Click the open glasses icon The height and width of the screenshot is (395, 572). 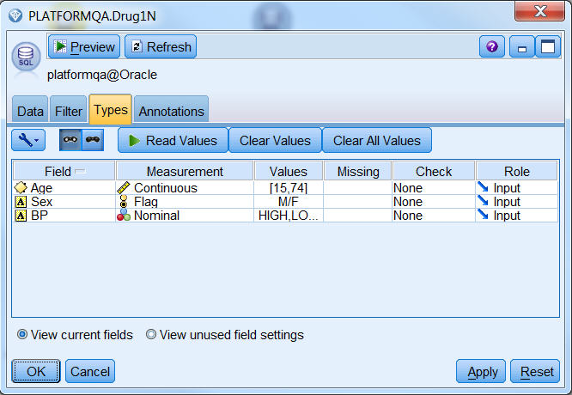click(x=70, y=140)
